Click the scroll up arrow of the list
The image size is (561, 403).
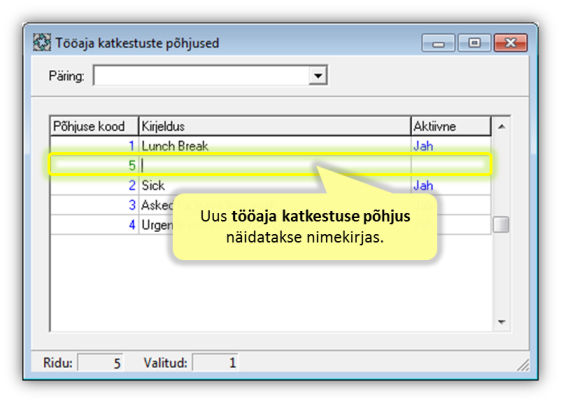tap(502, 126)
